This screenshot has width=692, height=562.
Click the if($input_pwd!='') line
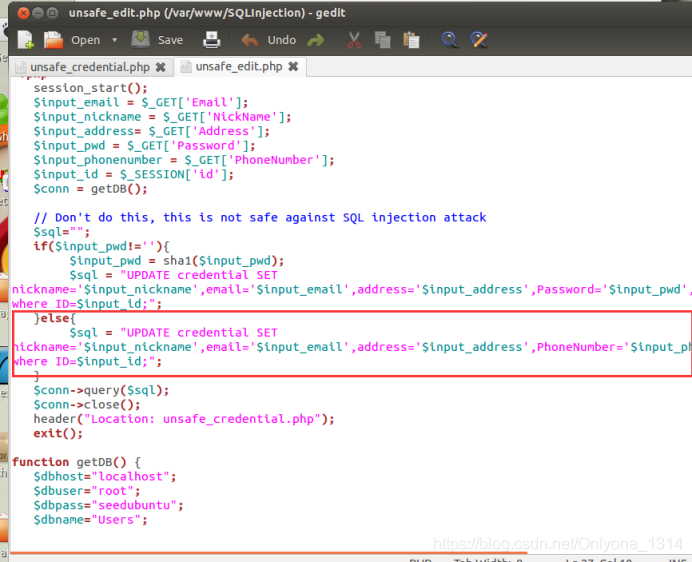(x=102, y=246)
